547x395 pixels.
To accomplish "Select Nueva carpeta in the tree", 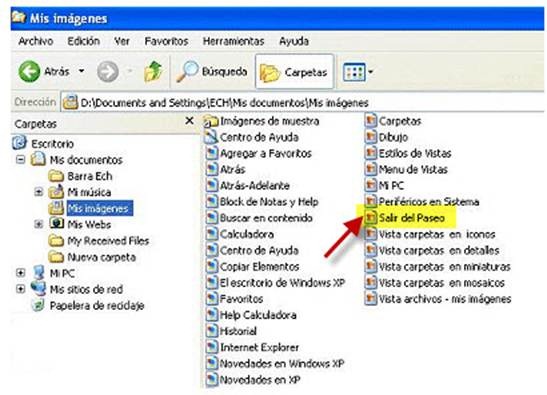I will tap(102, 257).
